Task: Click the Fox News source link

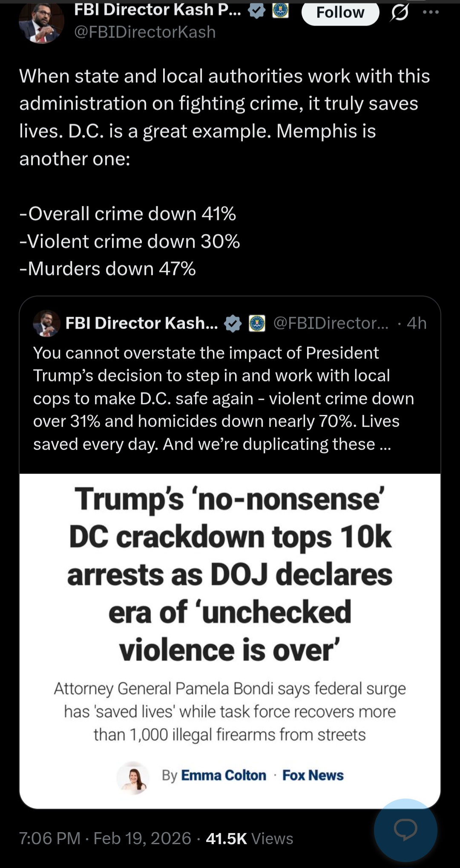Action: click(x=313, y=775)
